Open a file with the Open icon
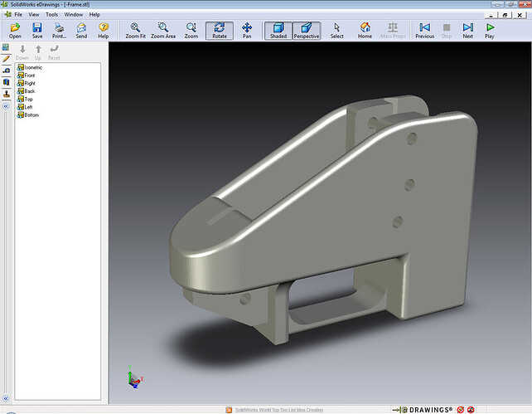 (15, 31)
